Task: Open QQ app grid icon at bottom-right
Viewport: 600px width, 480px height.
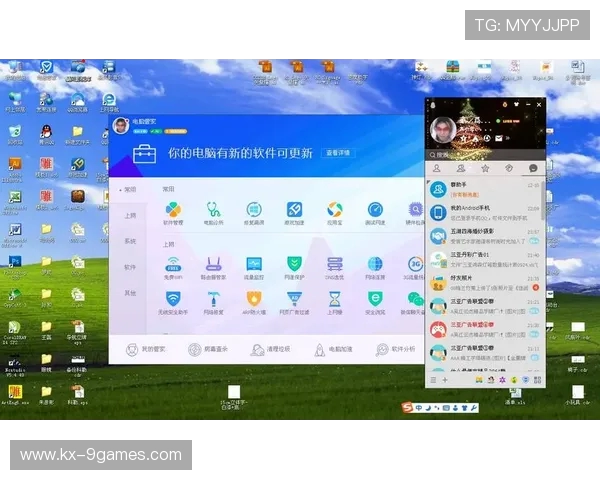Action: click(x=538, y=380)
